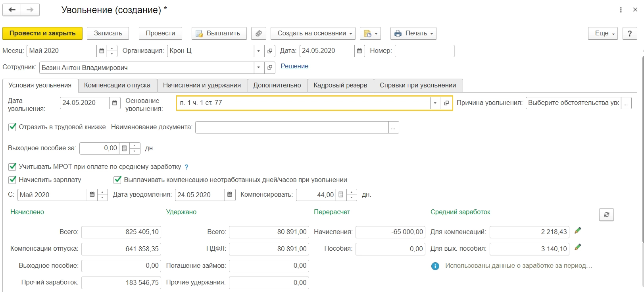The width and height of the screenshot is (644, 292).
Task: Expand 'Основание увольнения' dropdown list
Action: pyautogui.click(x=435, y=103)
